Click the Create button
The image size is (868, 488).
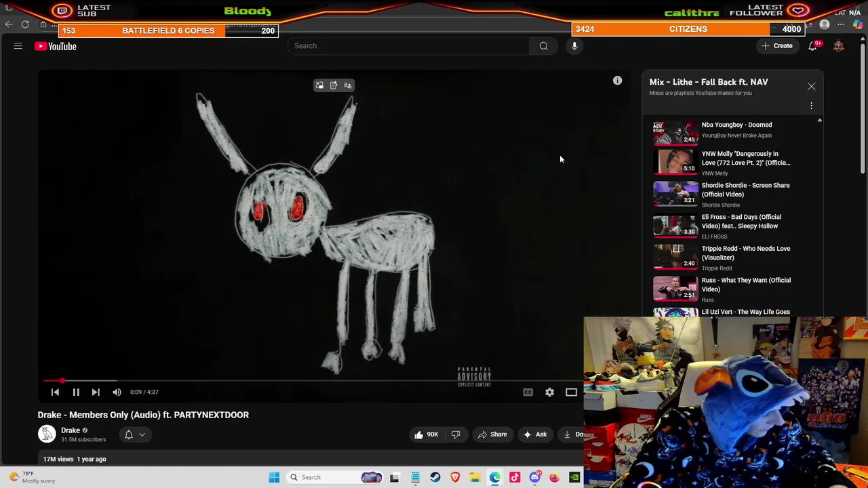776,46
